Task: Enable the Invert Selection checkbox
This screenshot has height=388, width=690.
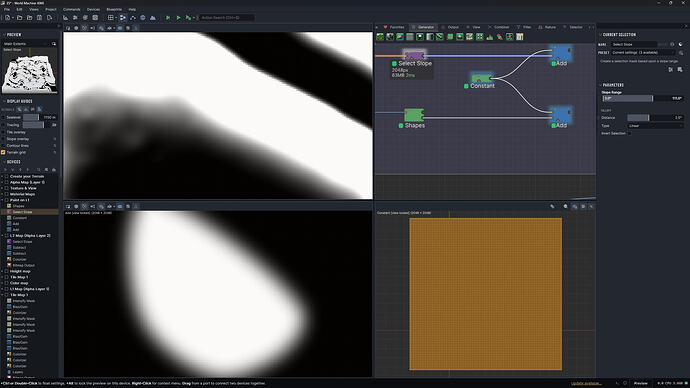Action: (x=629, y=133)
